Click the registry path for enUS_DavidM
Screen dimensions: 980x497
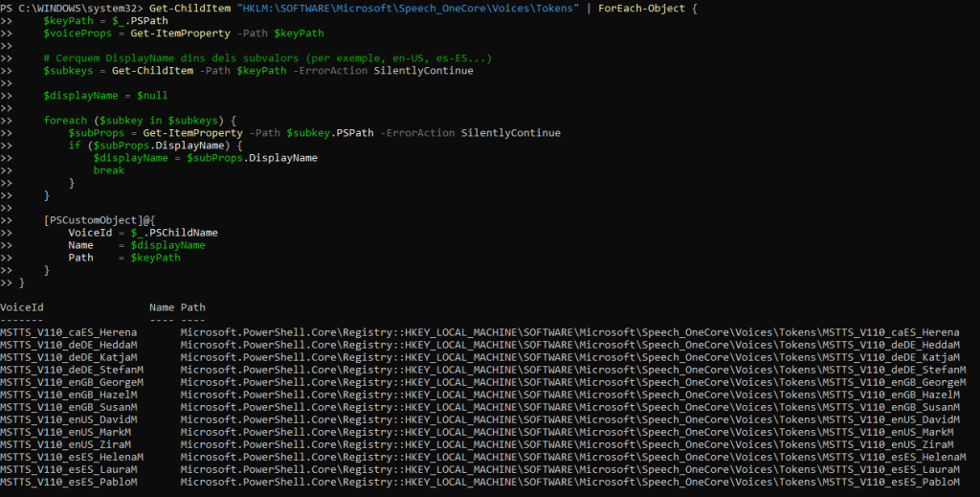(570, 419)
